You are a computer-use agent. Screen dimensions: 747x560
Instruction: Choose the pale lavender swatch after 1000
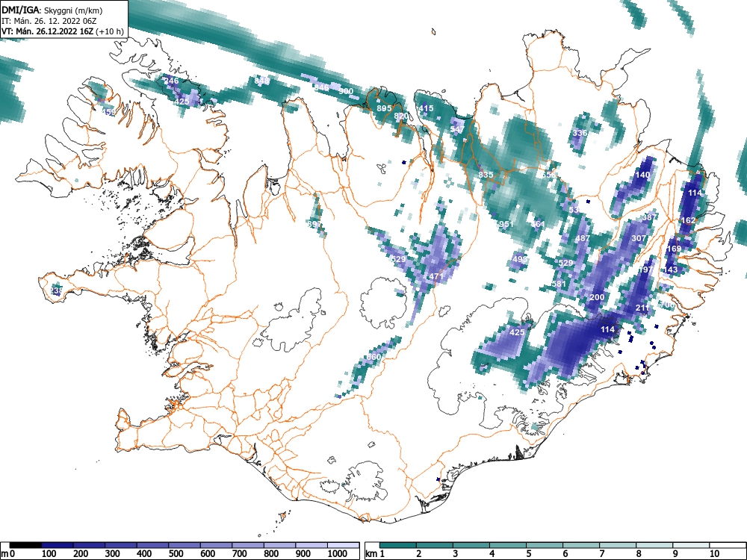click(x=344, y=545)
